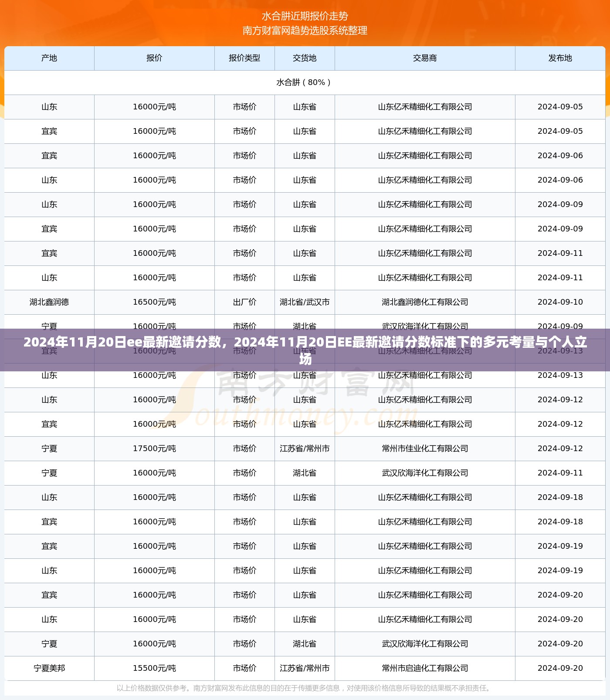Click 宁夏美邦 in the 产地 column
Viewport: 610px width, 700px height.
(x=49, y=668)
